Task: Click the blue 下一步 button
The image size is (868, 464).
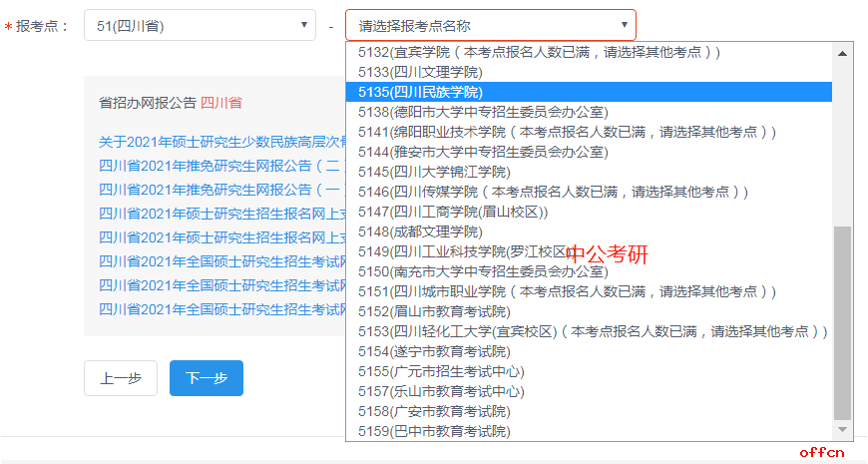Action: 207,378
